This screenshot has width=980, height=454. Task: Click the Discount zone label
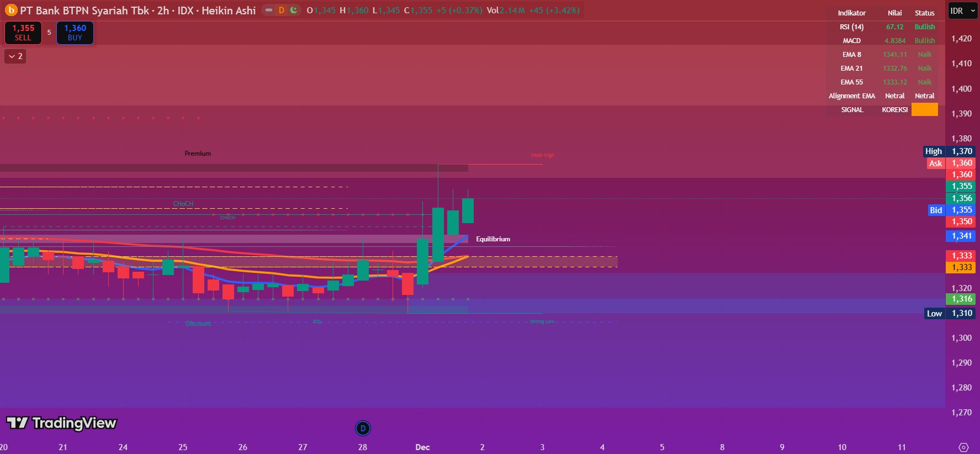click(198, 324)
